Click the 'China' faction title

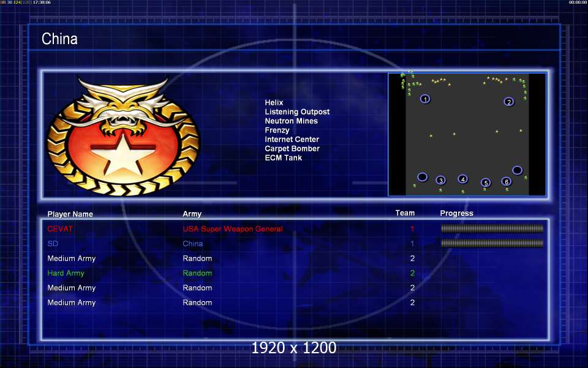pos(59,39)
